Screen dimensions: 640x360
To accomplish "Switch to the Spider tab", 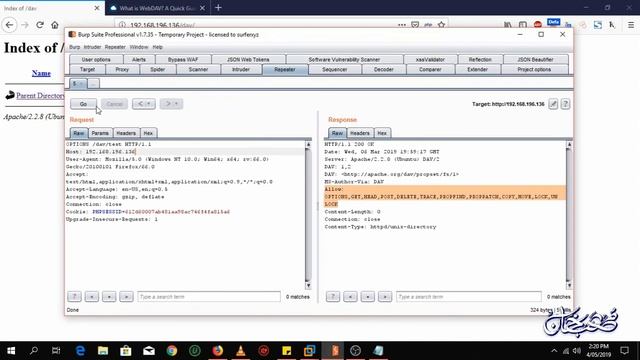I will [158, 69].
